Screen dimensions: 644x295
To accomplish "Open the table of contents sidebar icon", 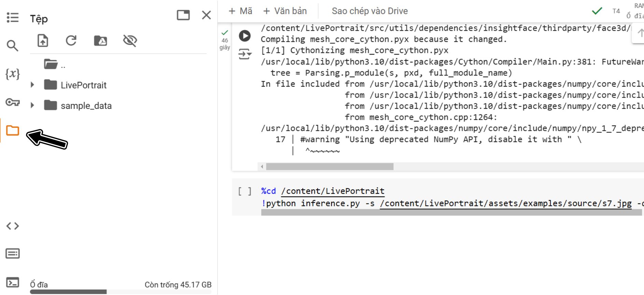I will pos(13,17).
